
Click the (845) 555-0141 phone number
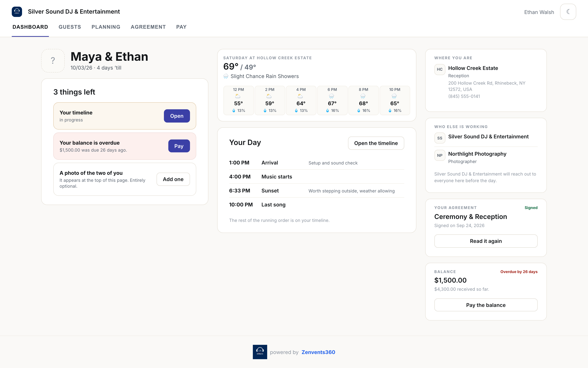pos(464,96)
